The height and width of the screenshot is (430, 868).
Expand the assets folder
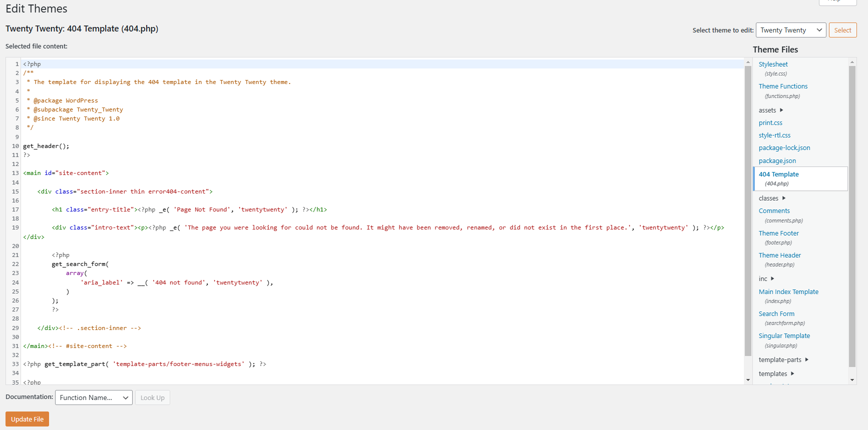pyautogui.click(x=770, y=110)
